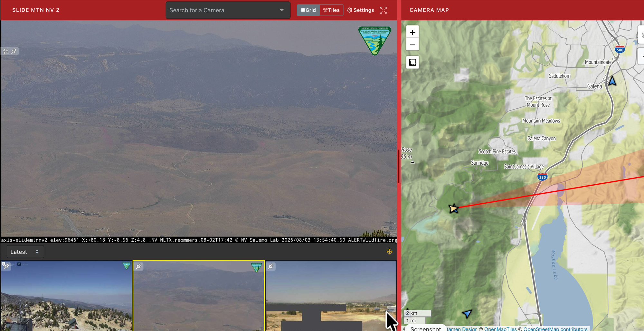
Task: Click the Screenshot button on the map
Action: [426, 328]
